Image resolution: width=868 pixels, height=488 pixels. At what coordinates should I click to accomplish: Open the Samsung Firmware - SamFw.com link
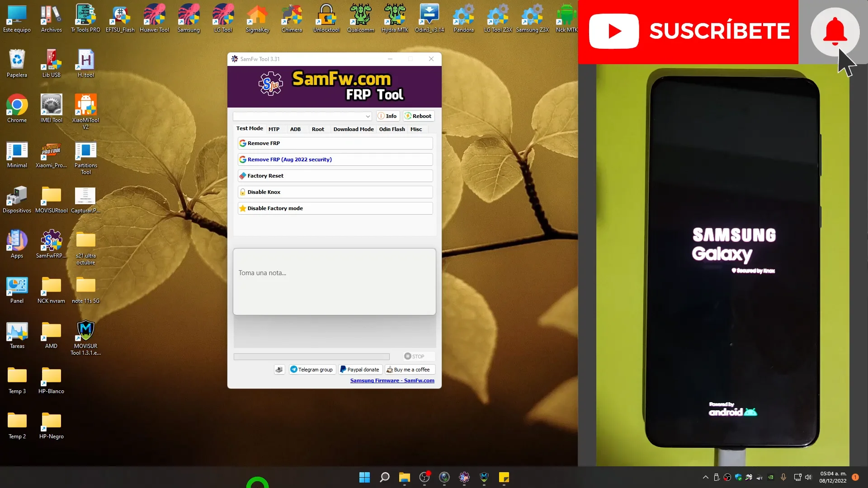392,380
